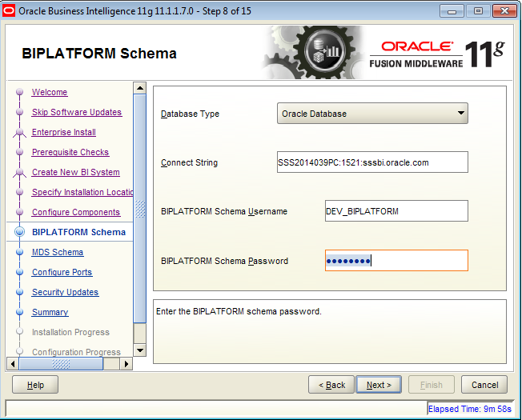Open the MDS Schema step

tap(58, 252)
